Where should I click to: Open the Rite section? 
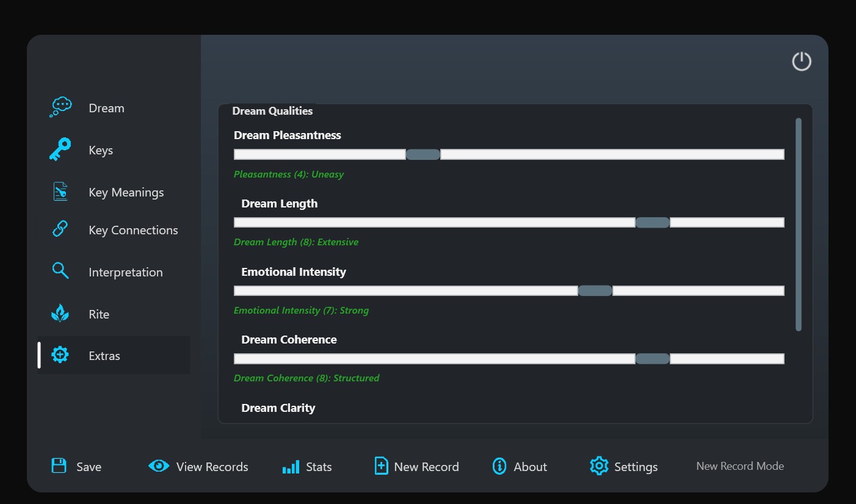[99, 314]
